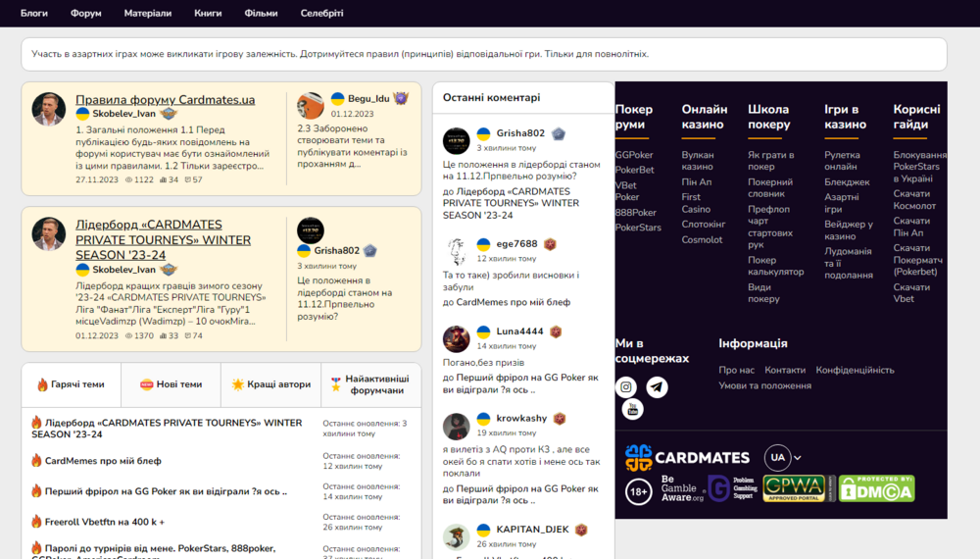The height and width of the screenshot is (559, 980).
Task: Open the GGPoker link under Покер руми
Action: (634, 155)
